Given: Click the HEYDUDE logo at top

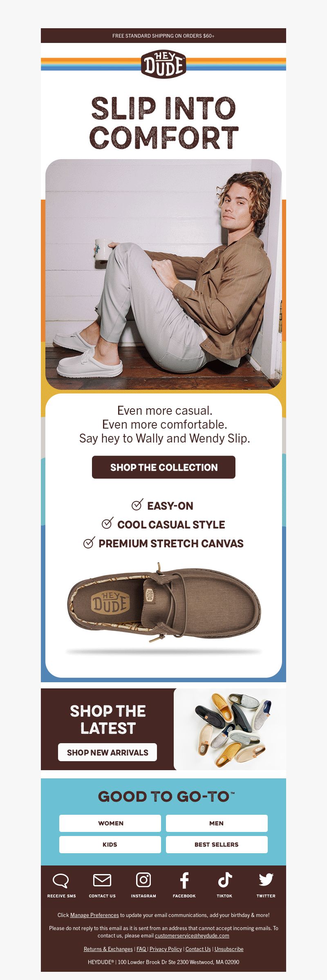Looking at the screenshot, I should pyautogui.click(x=163, y=64).
